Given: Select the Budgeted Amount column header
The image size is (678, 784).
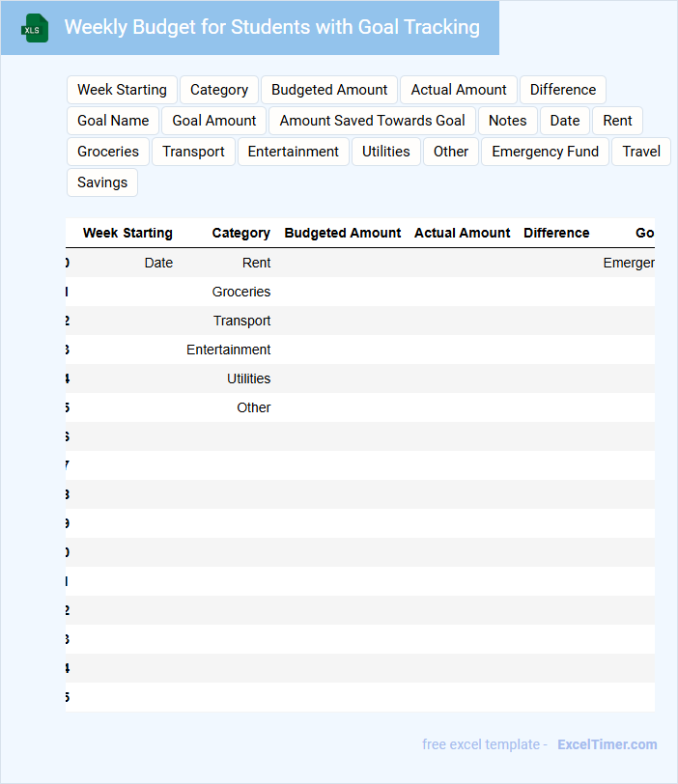Looking at the screenshot, I should tap(343, 233).
